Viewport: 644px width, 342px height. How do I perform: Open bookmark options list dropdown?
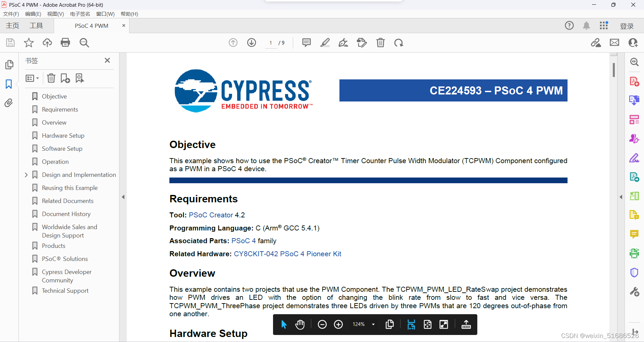32,78
